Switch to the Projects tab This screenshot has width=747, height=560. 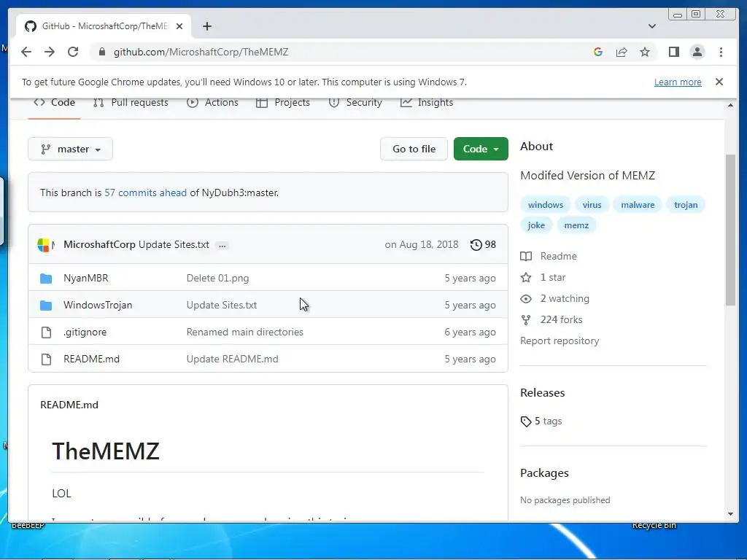point(283,103)
